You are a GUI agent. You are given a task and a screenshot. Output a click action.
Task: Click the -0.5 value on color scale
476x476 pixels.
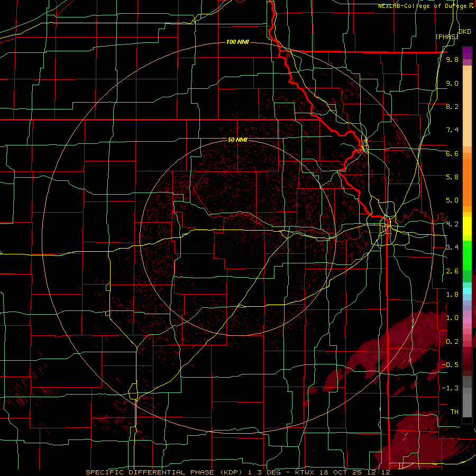[x=450, y=365]
